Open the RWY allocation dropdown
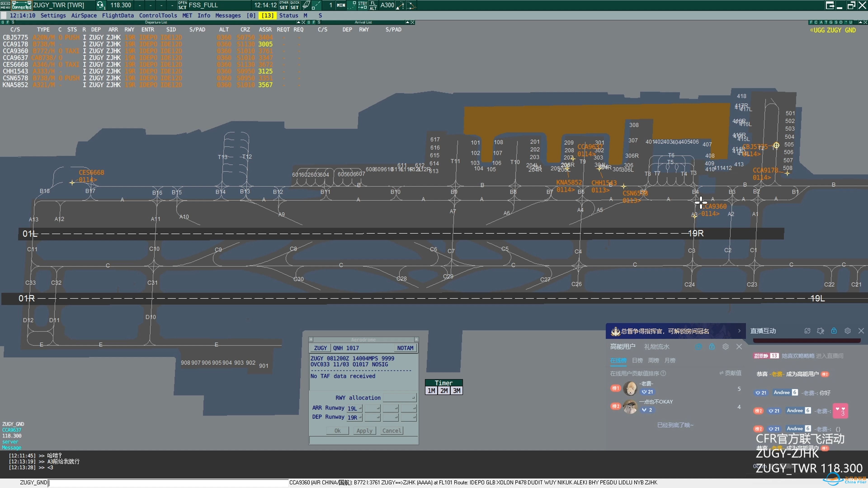This screenshot has height=488, width=868. tap(400, 398)
